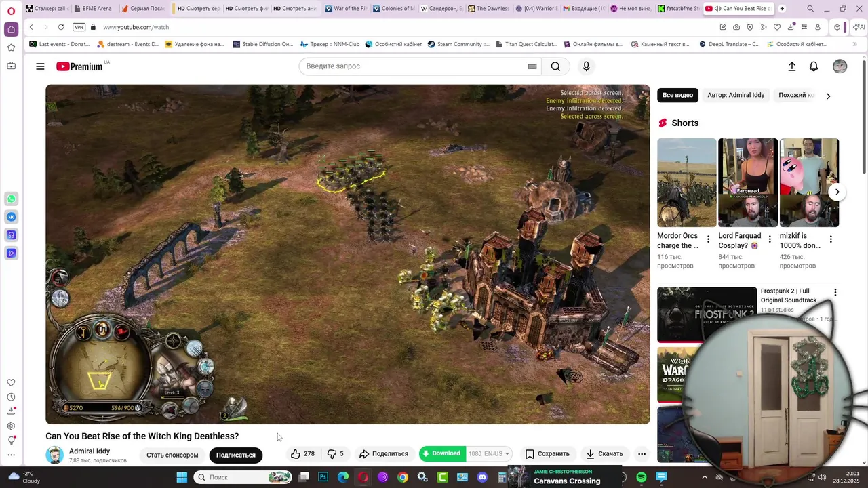Open the YouTube account avatar menu
The width and height of the screenshot is (868, 488).
click(840, 66)
